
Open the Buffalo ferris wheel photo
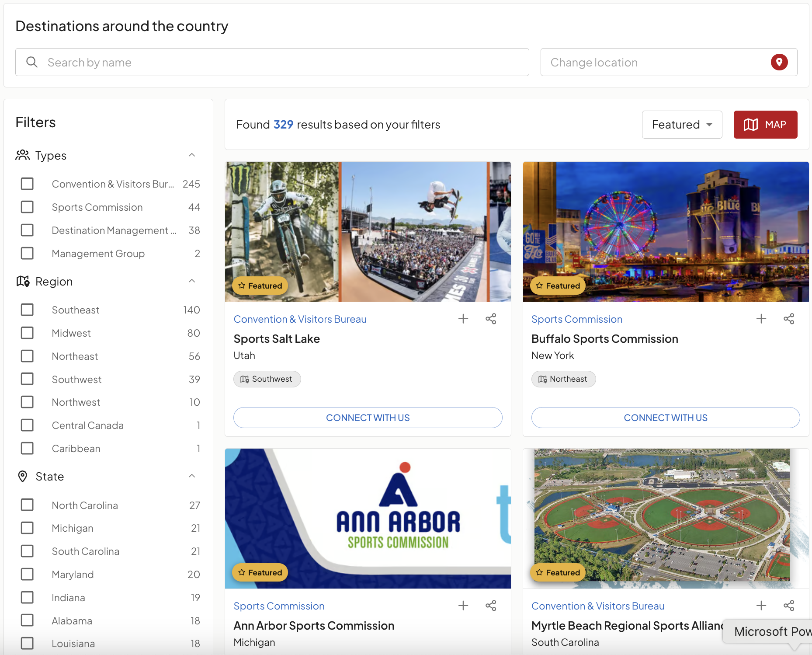[666, 232]
